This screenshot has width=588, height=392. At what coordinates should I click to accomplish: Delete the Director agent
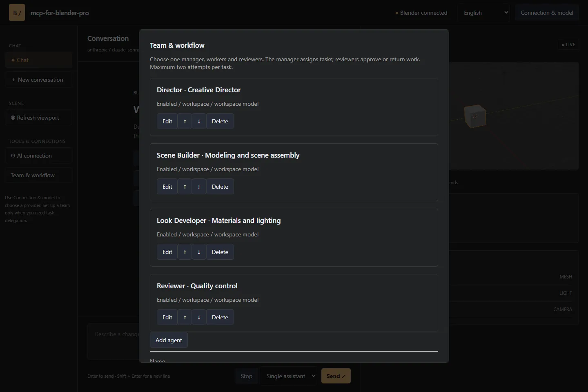(220, 121)
